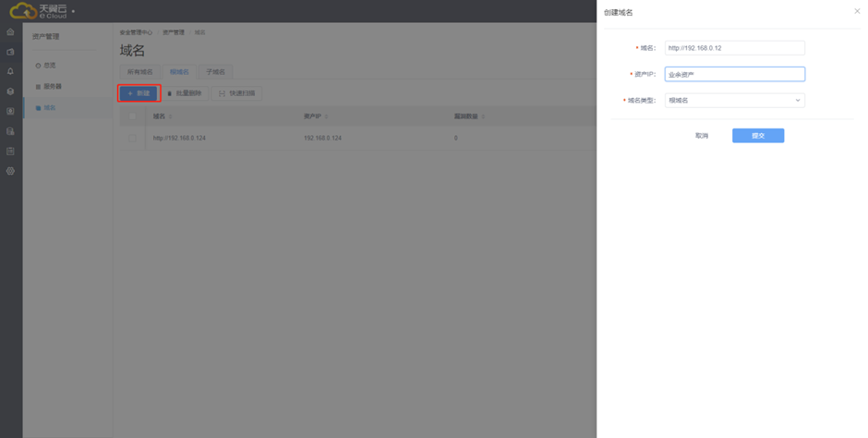Click the trash icon on 批量删除
The height and width of the screenshot is (438, 868).
pyautogui.click(x=169, y=93)
